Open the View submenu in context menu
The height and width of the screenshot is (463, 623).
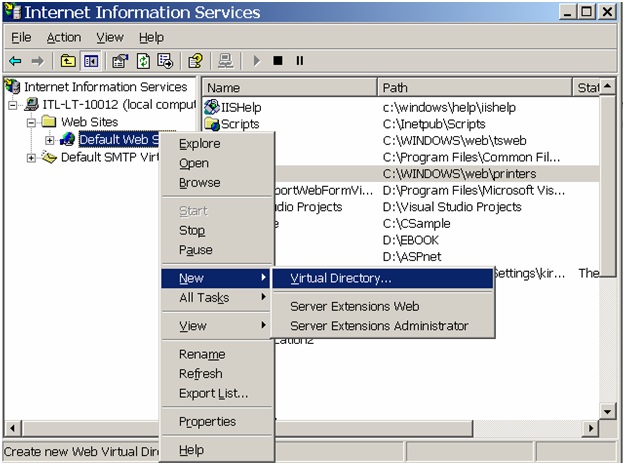[x=217, y=326]
